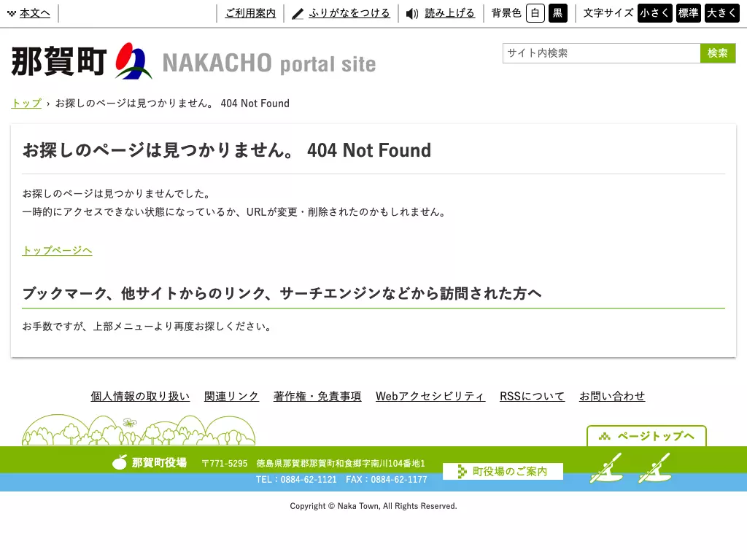This screenshot has width=747, height=560.
Task: Click the arrow icon before 本文へ
Action: point(12,13)
